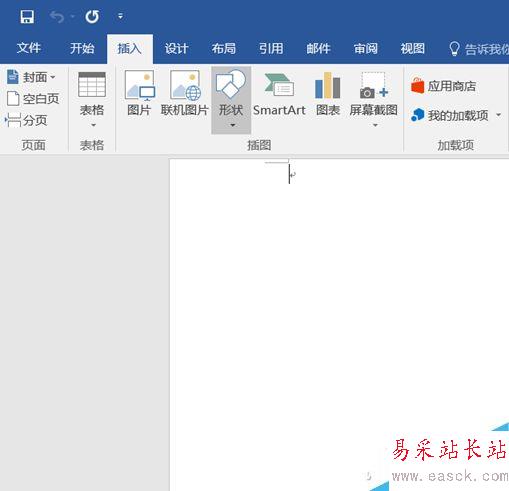
Task: Go to the 引用 tab
Action: click(x=271, y=49)
